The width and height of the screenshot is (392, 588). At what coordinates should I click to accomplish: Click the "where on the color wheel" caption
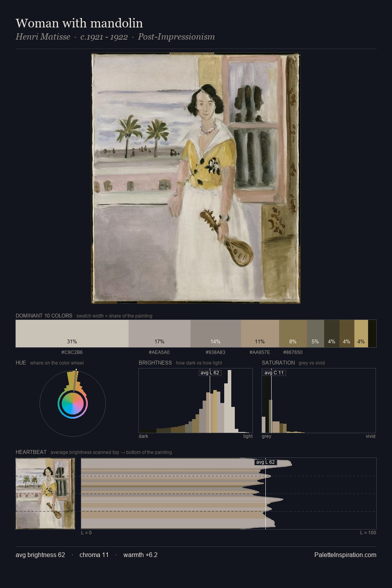coord(57,363)
